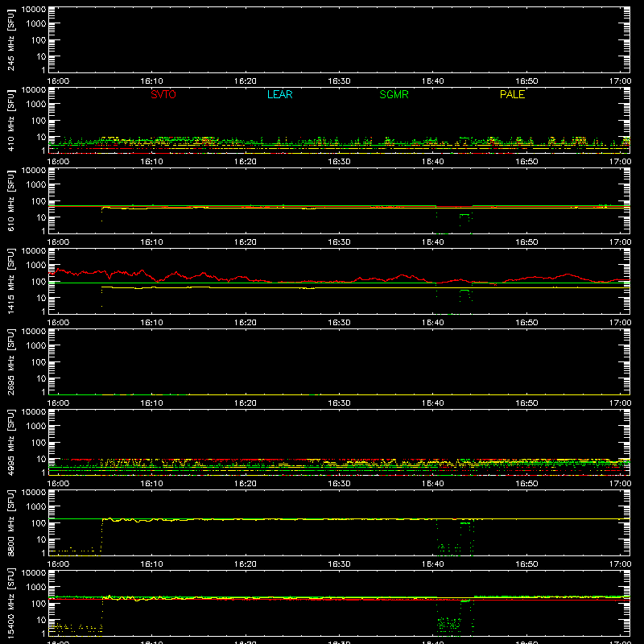Click the 16:40 time label of 410 MHz panel
644x644 pixels.
tap(432, 162)
